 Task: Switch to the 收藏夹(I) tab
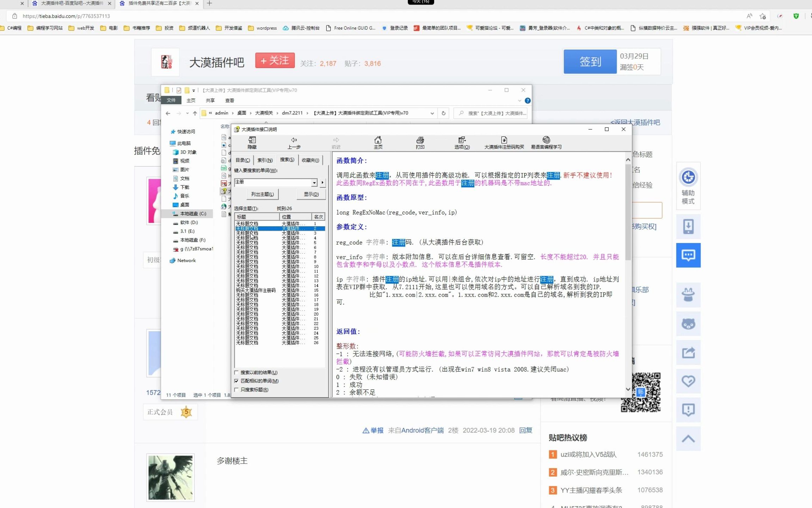(x=310, y=160)
